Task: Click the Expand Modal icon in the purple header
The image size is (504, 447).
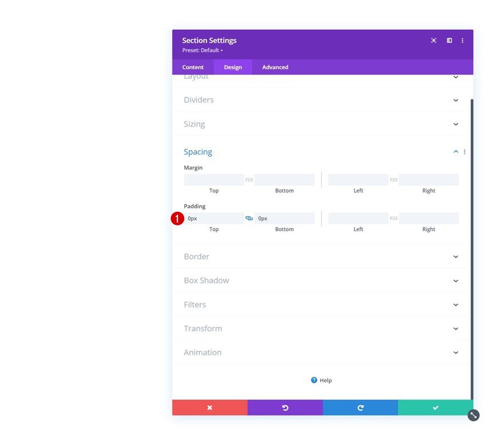Action: click(x=449, y=40)
